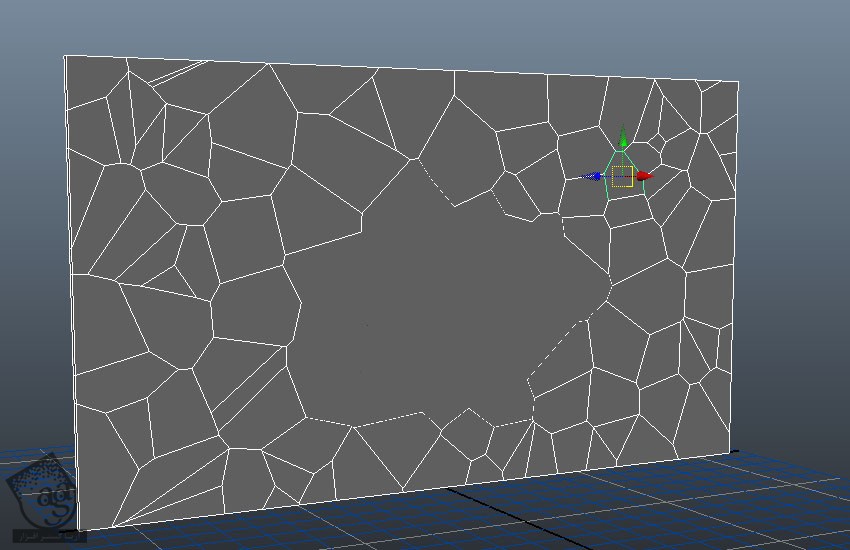
Task: Click the blue Z-axis arrow handle
Action: pyautogui.click(x=596, y=177)
